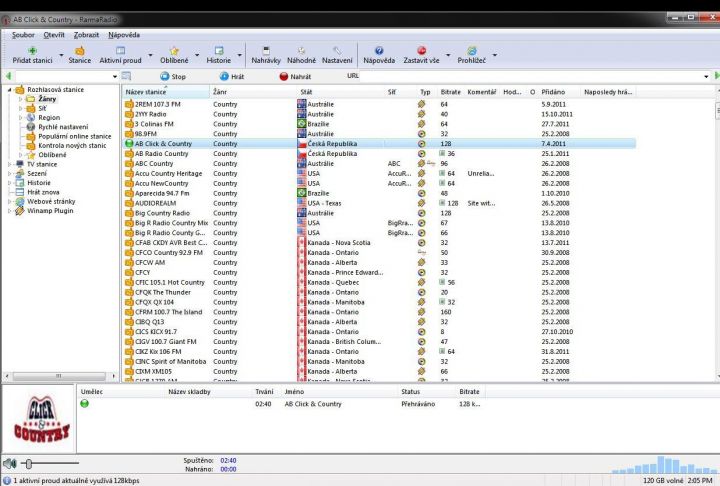The width and height of the screenshot is (720, 486).
Task: Sort by Naposledy hrá... column header
Action: pyautogui.click(x=608, y=92)
